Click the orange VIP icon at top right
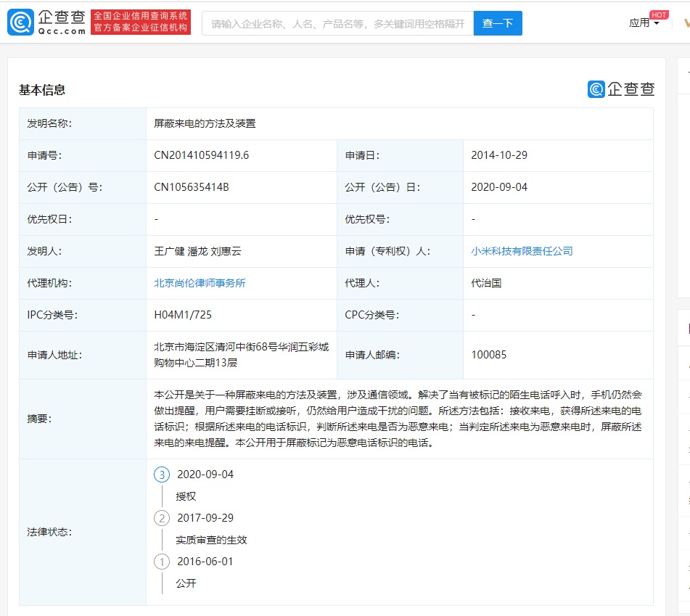690x616 pixels. tap(686, 23)
